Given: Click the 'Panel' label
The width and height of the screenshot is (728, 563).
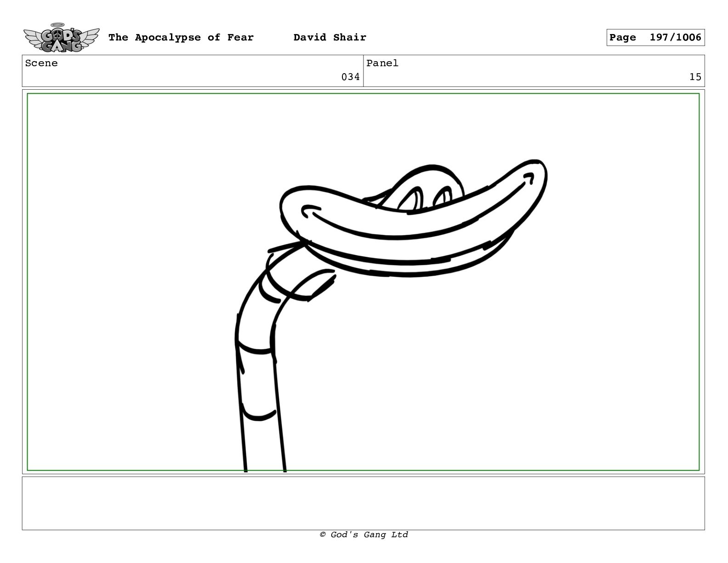Looking at the screenshot, I should point(382,63).
